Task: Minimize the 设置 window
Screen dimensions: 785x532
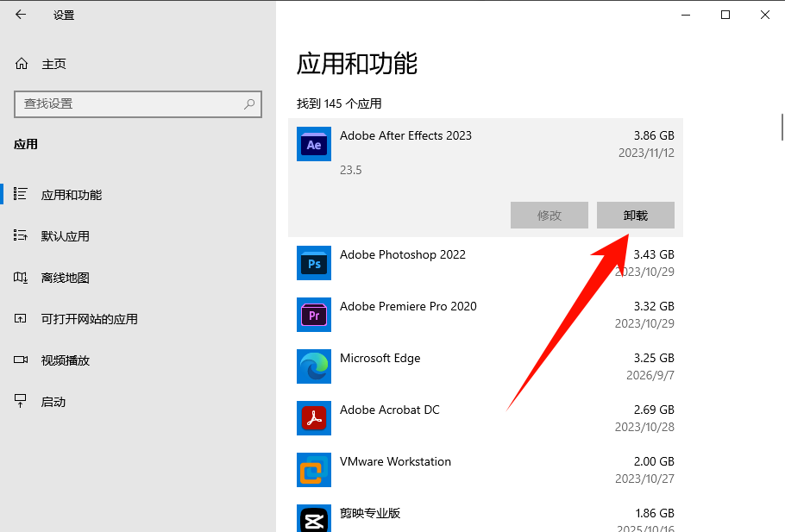Action: point(686,15)
